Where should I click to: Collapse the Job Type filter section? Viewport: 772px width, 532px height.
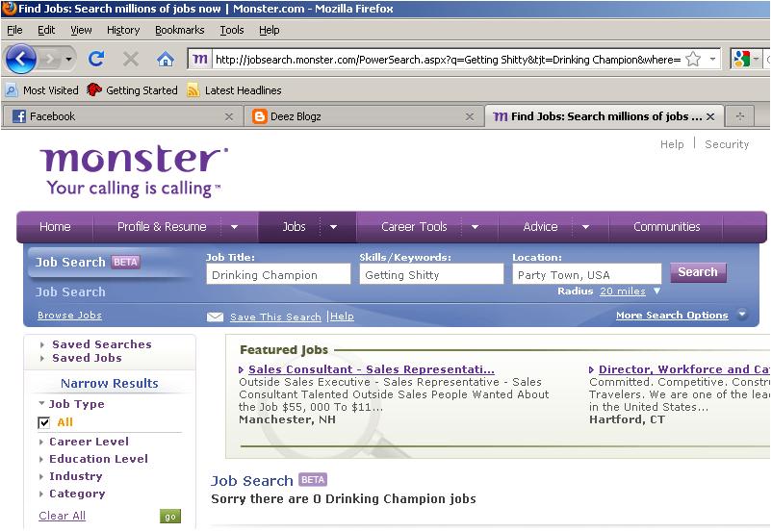[x=72, y=404]
